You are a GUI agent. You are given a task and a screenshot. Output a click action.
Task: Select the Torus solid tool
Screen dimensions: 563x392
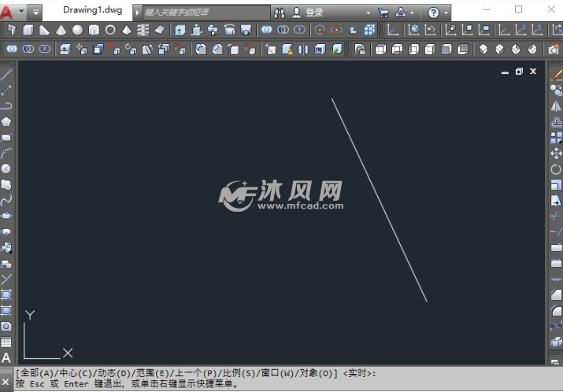point(110,30)
